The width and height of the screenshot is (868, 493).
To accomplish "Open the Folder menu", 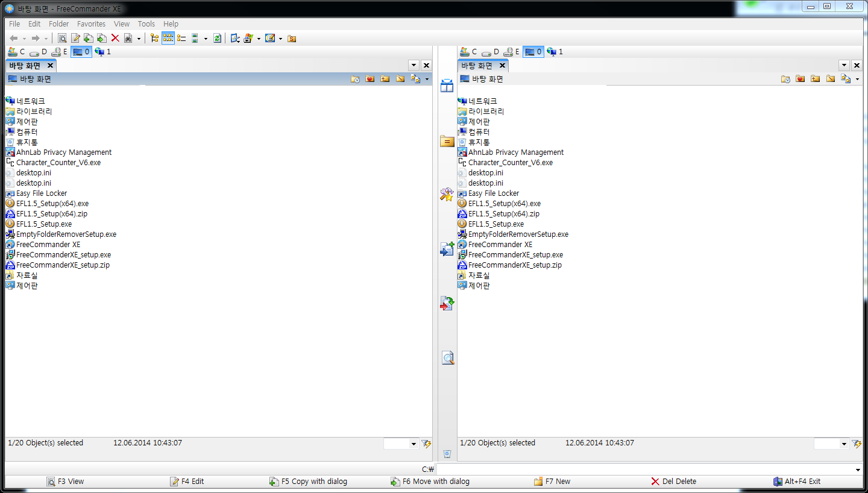I will tap(59, 24).
